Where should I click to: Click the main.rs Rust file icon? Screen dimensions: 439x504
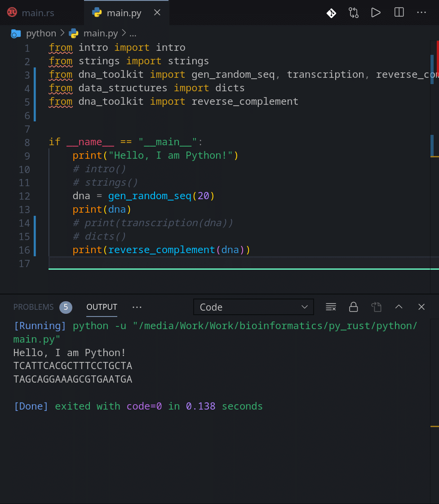[12, 13]
